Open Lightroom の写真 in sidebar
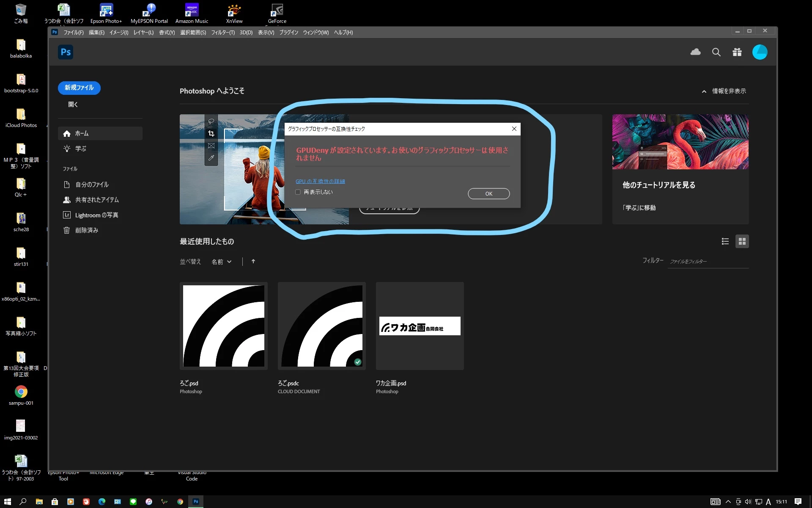Screen dimensions: 812x508 coord(96,215)
